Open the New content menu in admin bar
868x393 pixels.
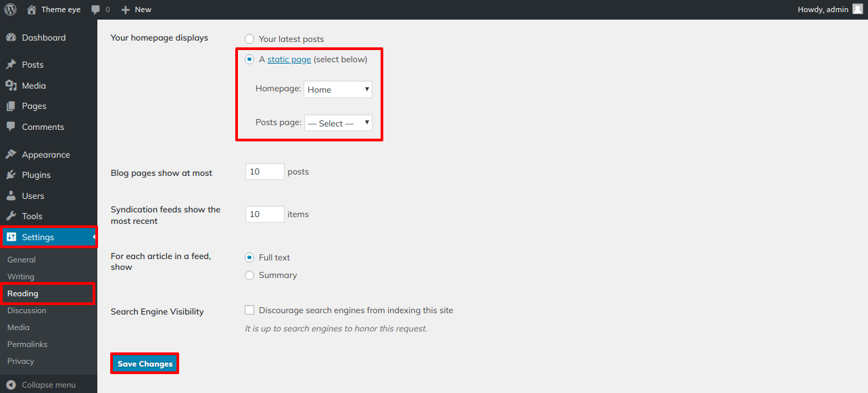[x=136, y=9]
